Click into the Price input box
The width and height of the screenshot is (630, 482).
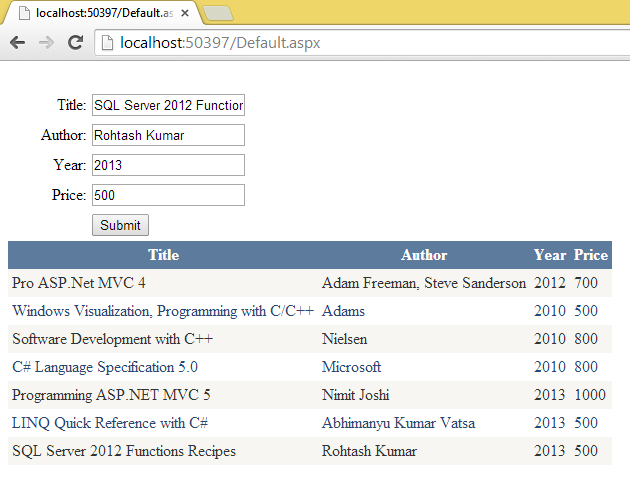click(168, 195)
